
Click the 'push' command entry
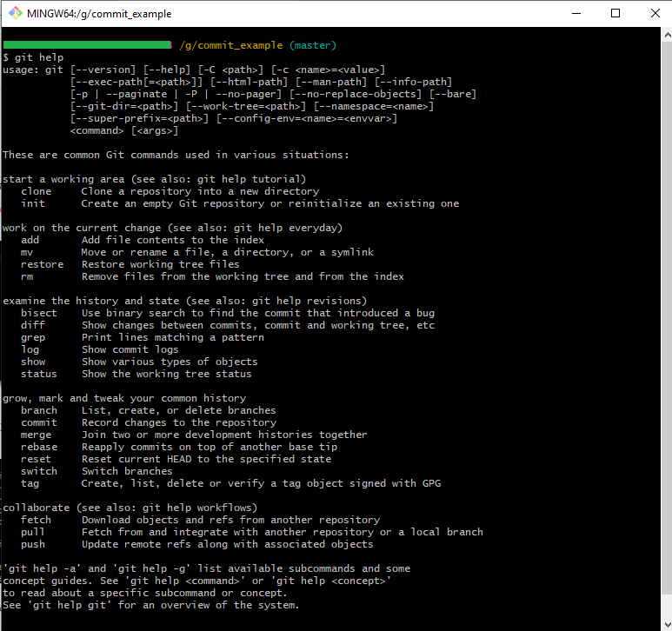(x=32, y=544)
